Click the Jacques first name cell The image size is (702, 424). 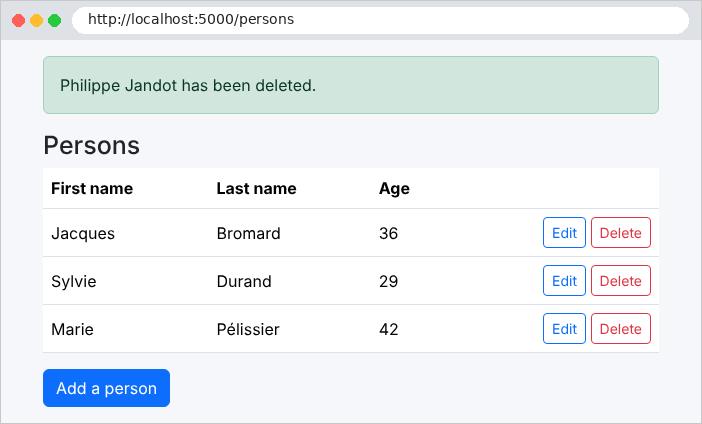point(83,233)
